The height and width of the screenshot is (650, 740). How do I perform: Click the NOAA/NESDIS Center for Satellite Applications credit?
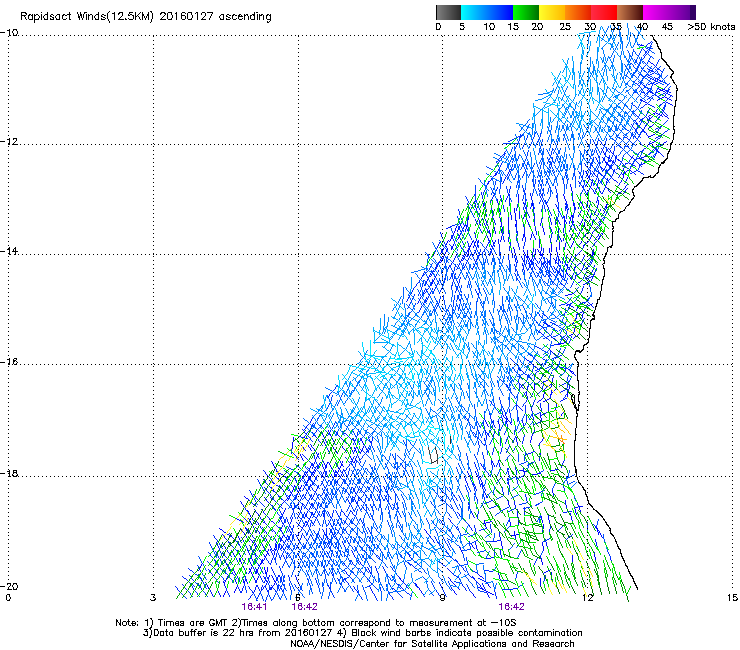coord(432,644)
